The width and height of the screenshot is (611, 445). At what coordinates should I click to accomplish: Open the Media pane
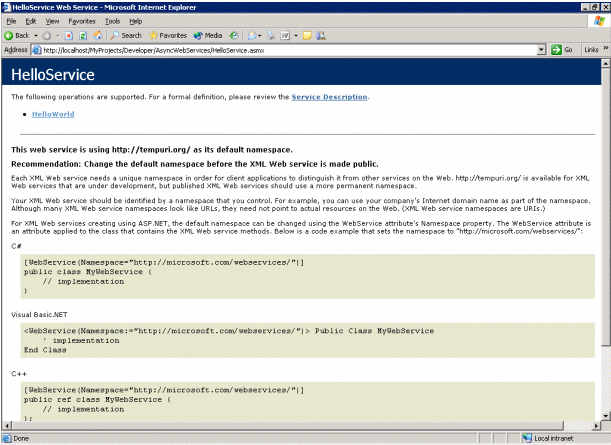[x=208, y=35]
